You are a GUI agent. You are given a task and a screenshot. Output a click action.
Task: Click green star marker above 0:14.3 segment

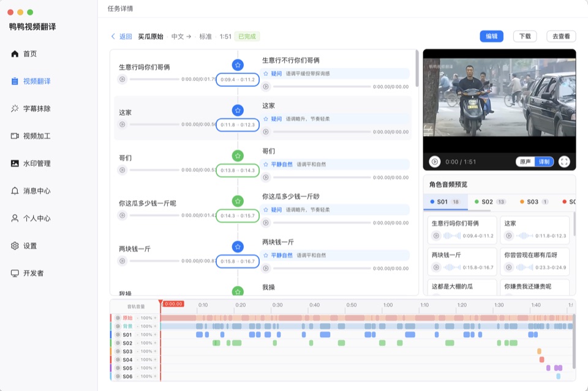pyautogui.click(x=238, y=201)
